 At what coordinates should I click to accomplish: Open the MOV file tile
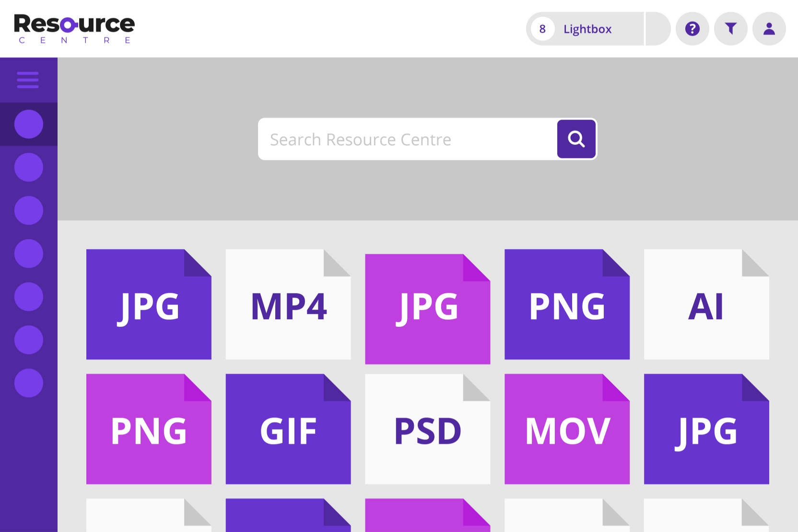coord(567,429)
